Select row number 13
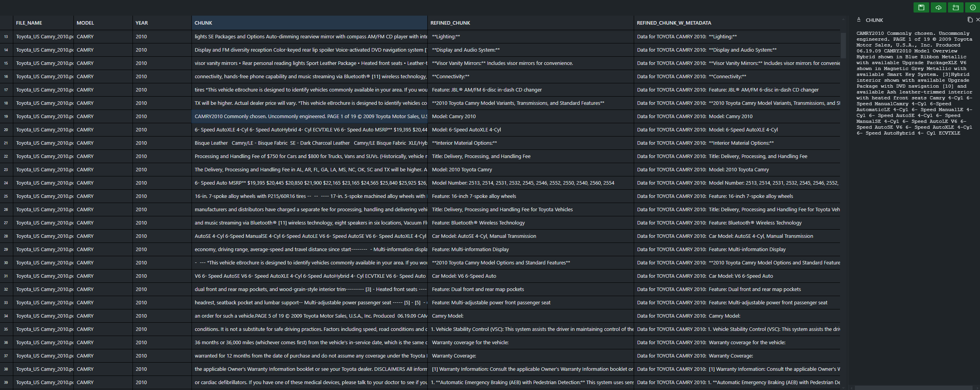 point(6,36)
